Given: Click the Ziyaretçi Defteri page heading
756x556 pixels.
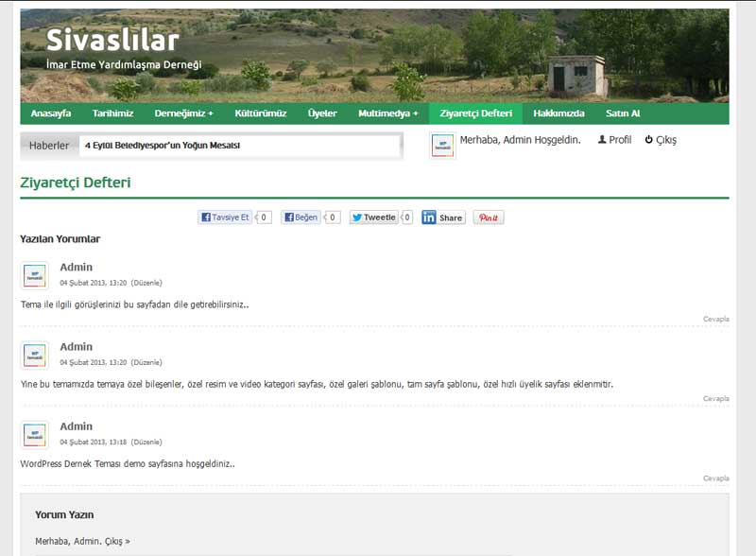Looking at the screenshot, I should click(76, 182).
